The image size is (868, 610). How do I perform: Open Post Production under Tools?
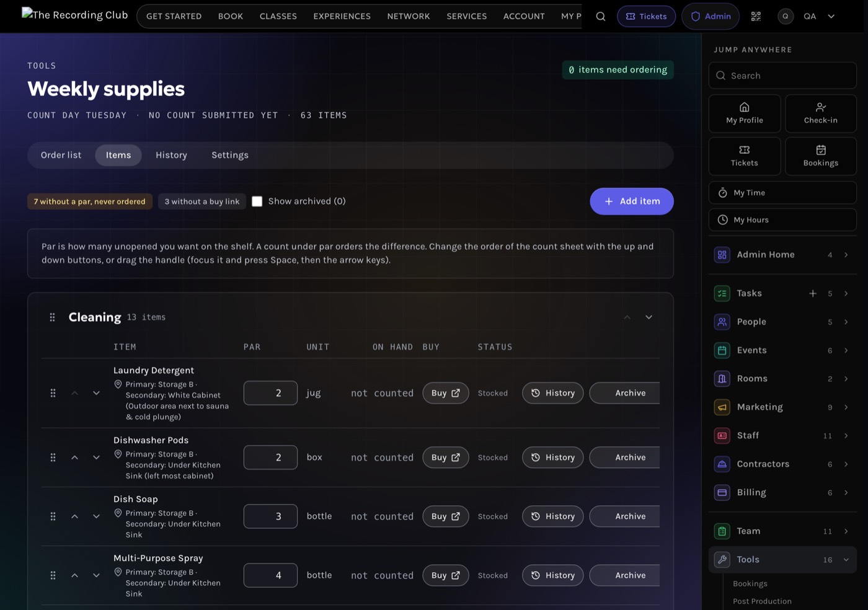762,601
